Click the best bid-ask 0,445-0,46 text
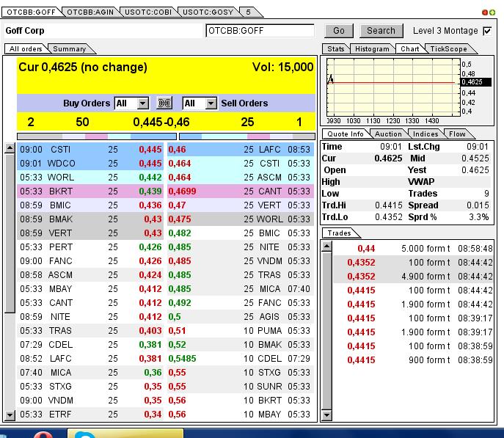The image size is (504, 438). 161,122
